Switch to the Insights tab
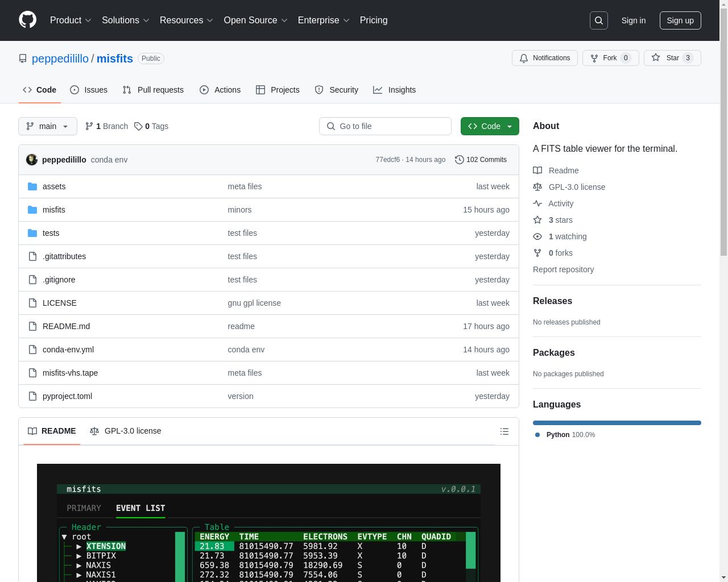 (x=395, y=90)
